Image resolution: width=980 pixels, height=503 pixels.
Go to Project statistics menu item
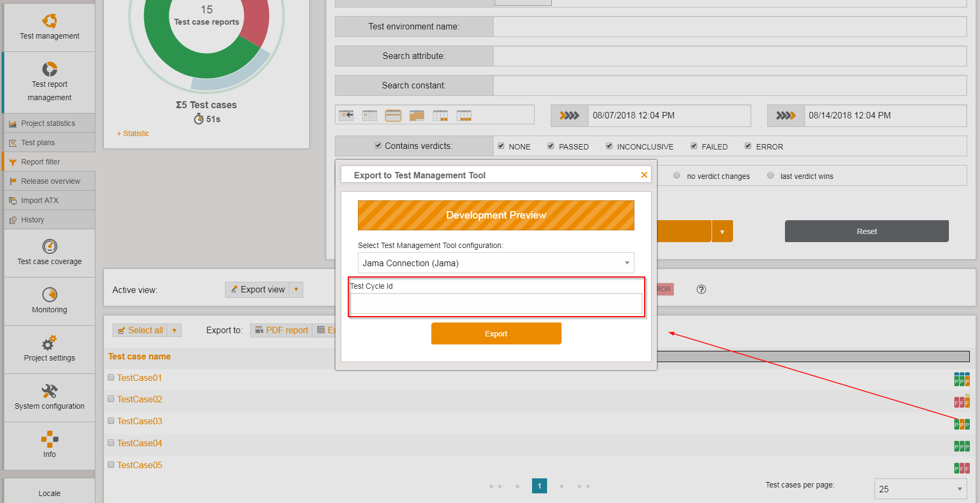(x=48, y=123)
